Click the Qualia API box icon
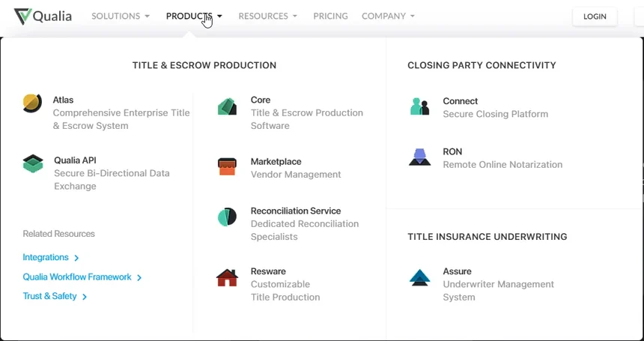Screen dimensions: 644x341 [x=33, y=163]
